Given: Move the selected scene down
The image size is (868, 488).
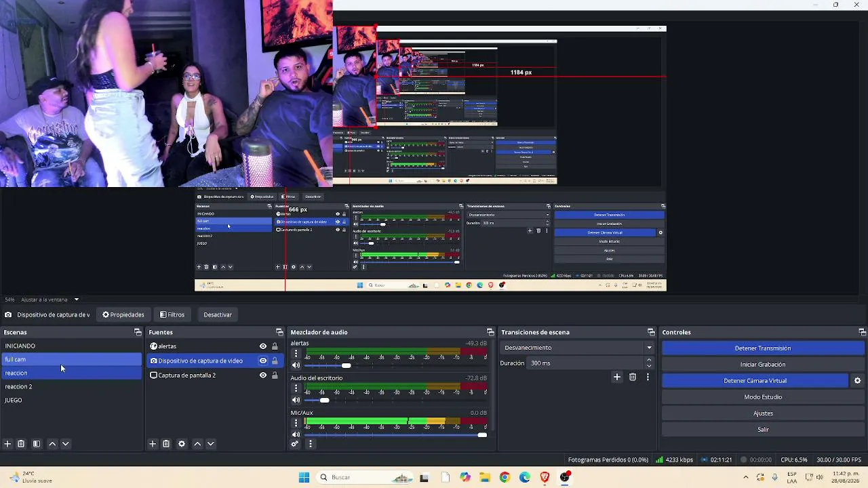Looking at the screenshot, I should [66, 444].
